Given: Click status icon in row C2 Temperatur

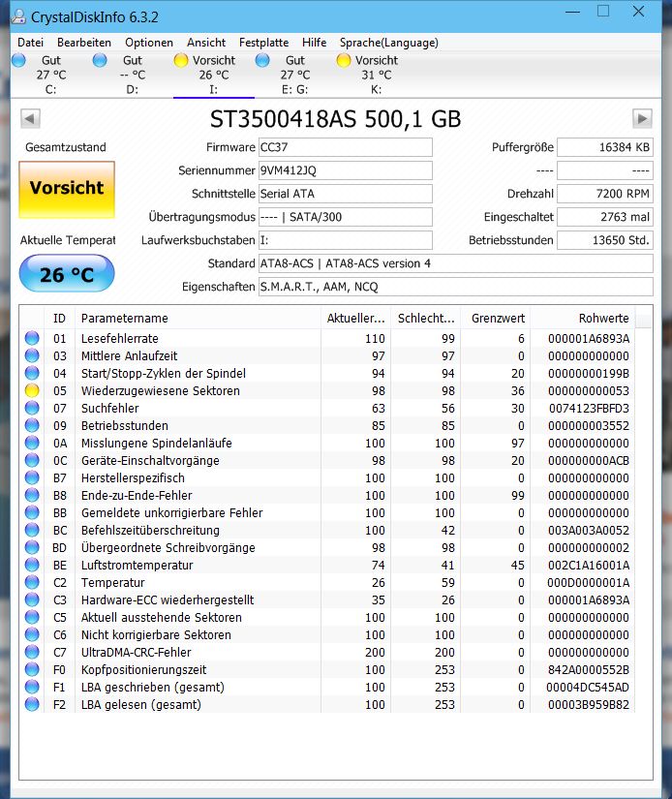Looking at the screenshot, I should tap(32, 582).
